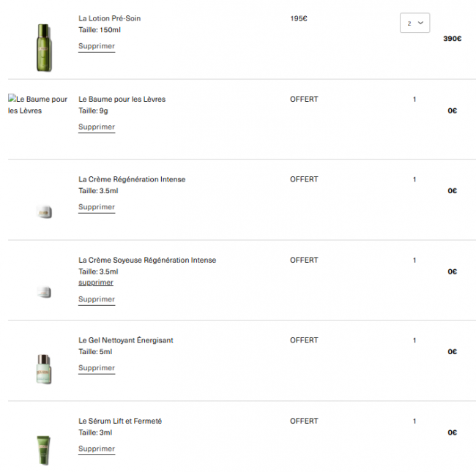Remove Le Gel Nettoyant Énergisant via Supprimer
Viewport: 476px width, 472px height.
[x=97, y=368]
